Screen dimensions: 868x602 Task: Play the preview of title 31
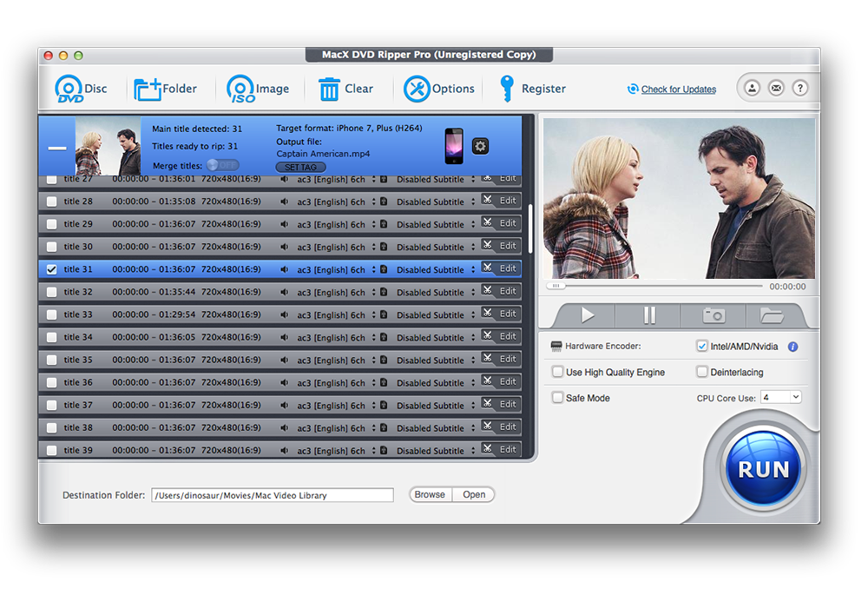589,314
